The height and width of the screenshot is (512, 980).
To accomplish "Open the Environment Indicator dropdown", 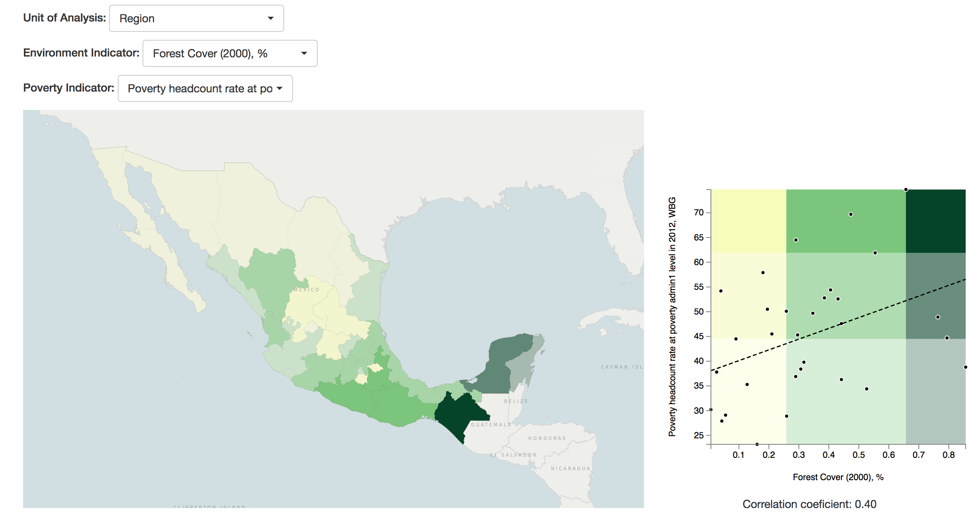I will pos(230,53).
